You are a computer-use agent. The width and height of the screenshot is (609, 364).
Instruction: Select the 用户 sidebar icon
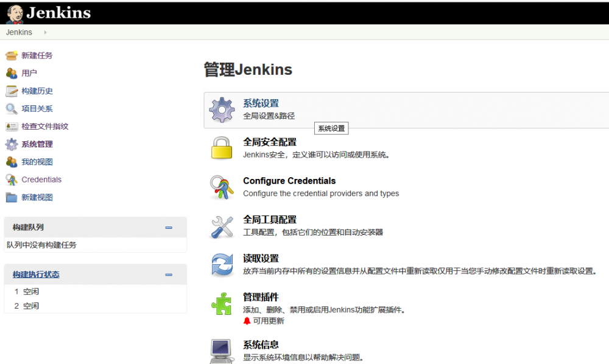(x=11, y=73)
